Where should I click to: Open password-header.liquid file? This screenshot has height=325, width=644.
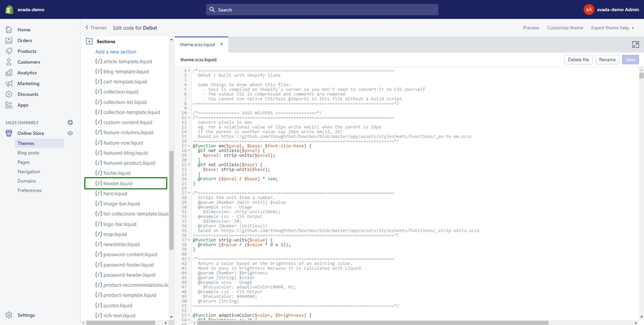pos(125,275)
